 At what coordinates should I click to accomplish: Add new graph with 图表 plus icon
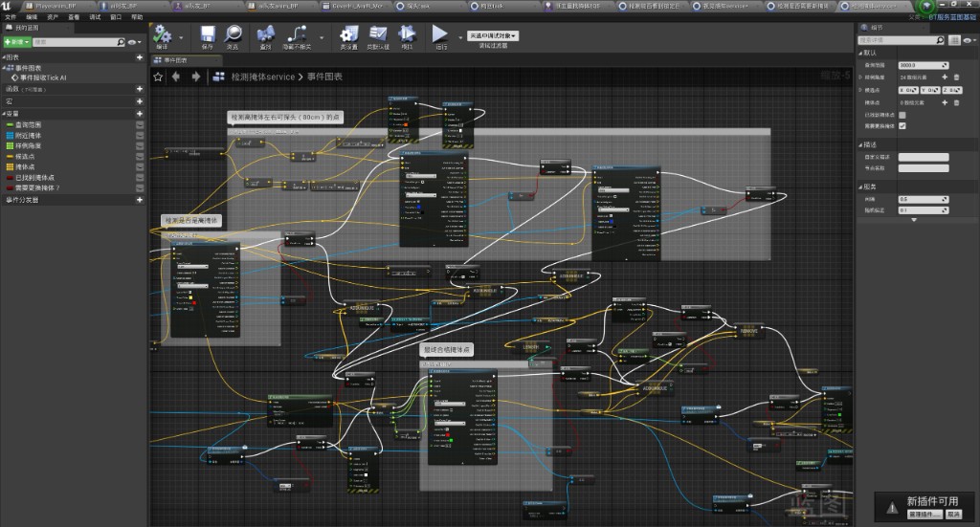point(140,57)
